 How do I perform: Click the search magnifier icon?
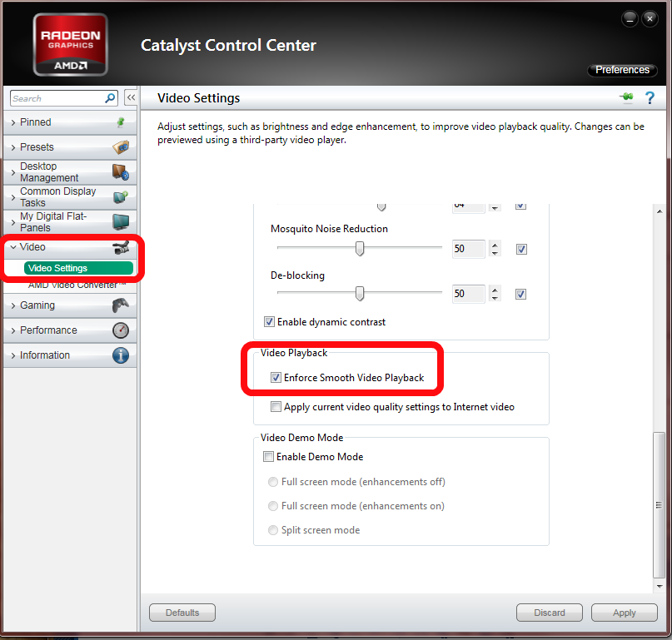(111, 98)
